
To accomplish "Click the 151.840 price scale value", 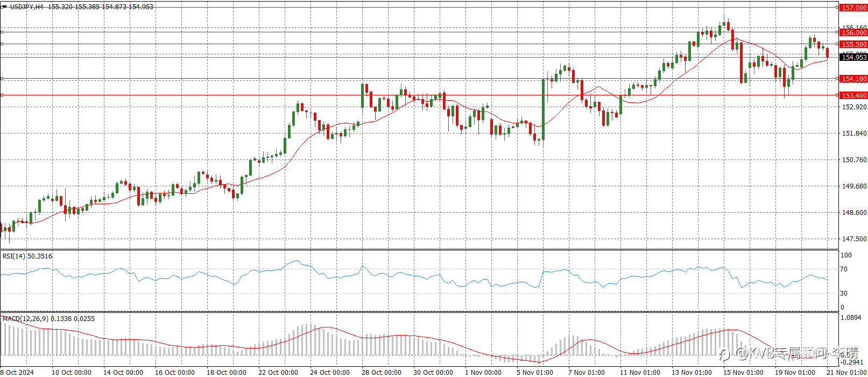I will (x=855, y=134).
